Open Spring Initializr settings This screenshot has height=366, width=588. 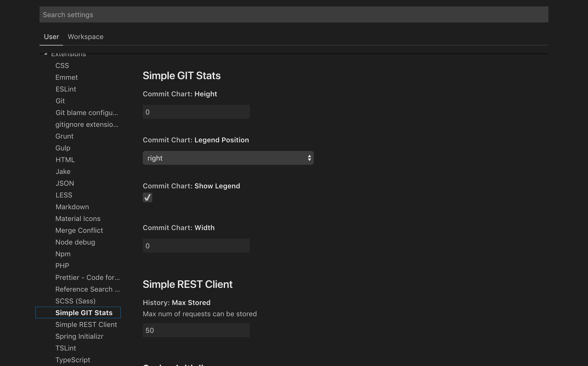point(79,336)
